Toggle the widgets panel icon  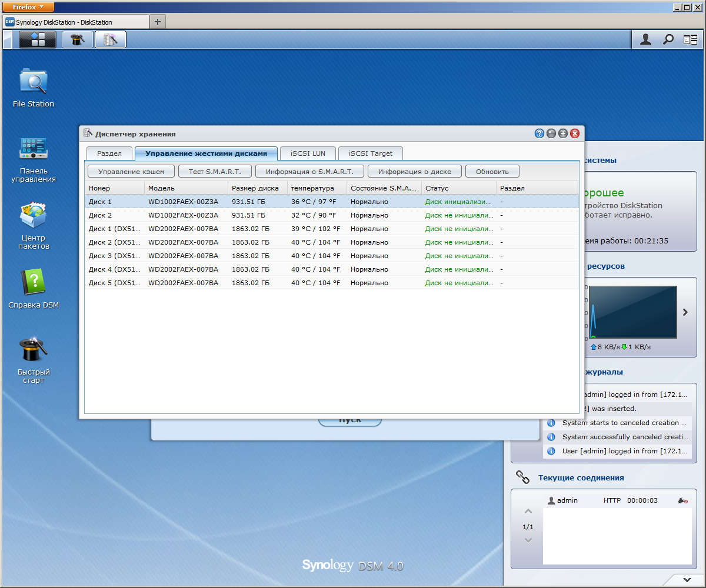(x=690, y=39)
